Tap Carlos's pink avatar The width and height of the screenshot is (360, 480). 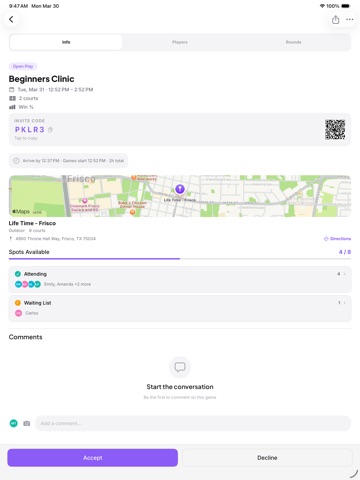click(18, 313)
